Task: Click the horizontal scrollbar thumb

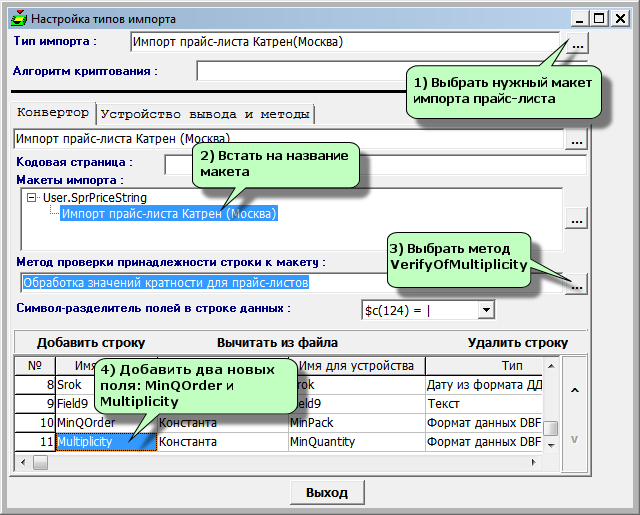Action: click(40, 462)
